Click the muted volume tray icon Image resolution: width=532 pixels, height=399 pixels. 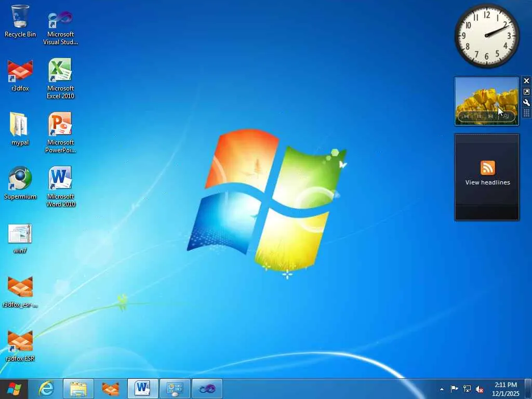click(480, 389)
